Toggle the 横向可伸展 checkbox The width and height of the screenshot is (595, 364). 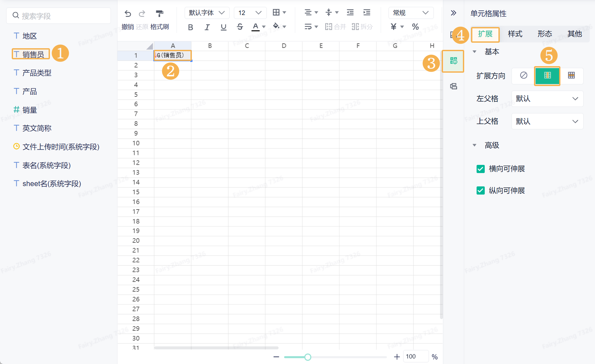[x=481, y=169]
